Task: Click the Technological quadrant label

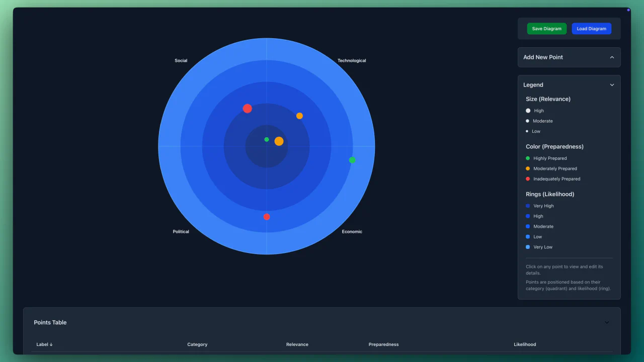Action: pyautogui.click(x=352, y=60)
